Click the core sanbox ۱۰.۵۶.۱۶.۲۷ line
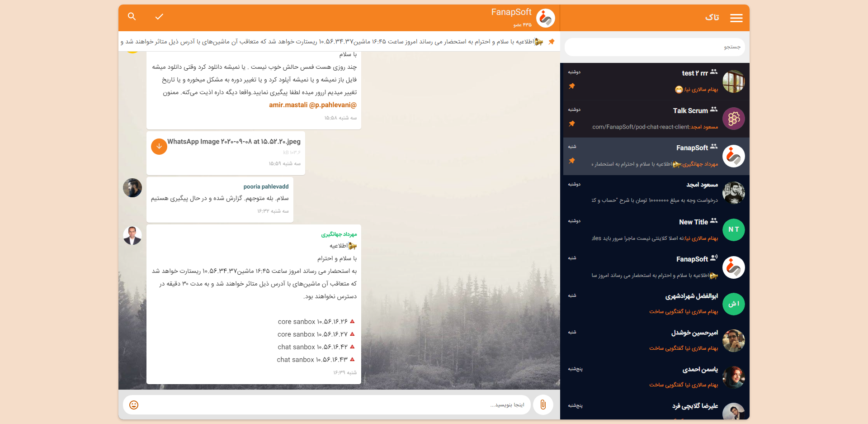Image resolution: width=868 pixels, height=424 pixels. (316, 334)
